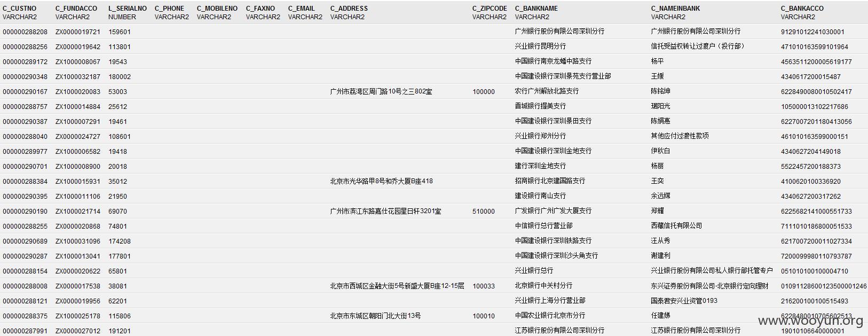Click the C_BANKNAME column header

click(x=536, y=9)
